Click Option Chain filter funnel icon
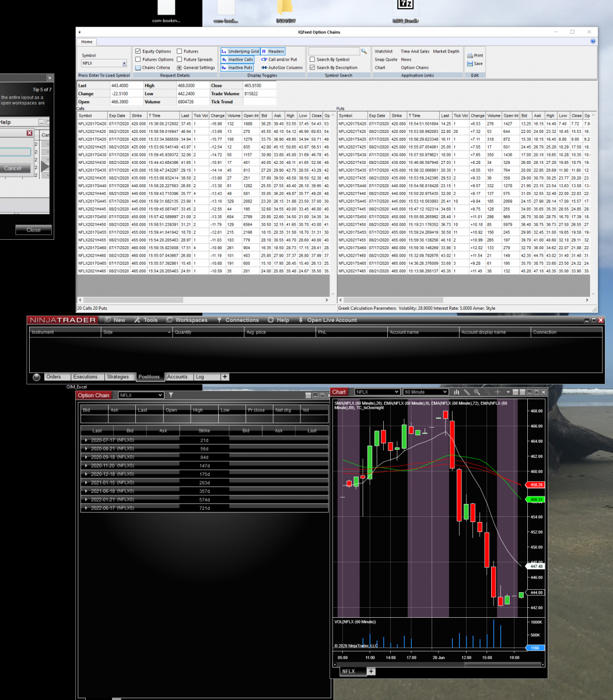The width and height of the screenshot is (613, 700). point(171,395)
